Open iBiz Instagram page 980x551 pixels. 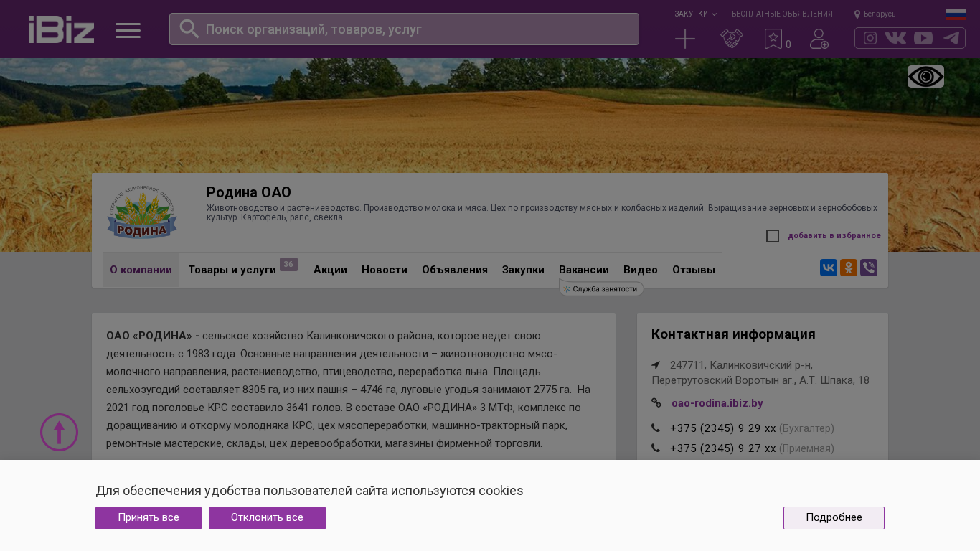click(x=870, y=38)
